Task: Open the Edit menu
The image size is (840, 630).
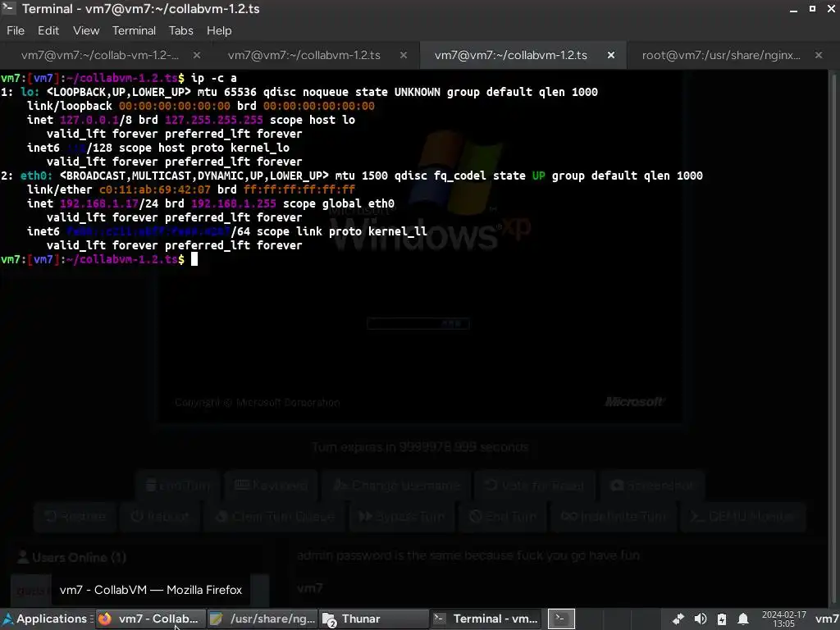Action: 48,30
